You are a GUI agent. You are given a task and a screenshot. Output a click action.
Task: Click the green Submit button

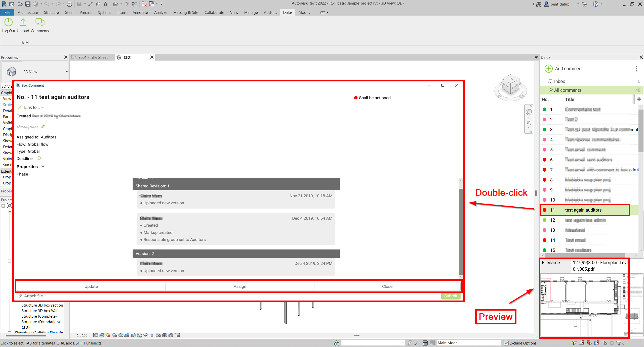click(450, 296)
